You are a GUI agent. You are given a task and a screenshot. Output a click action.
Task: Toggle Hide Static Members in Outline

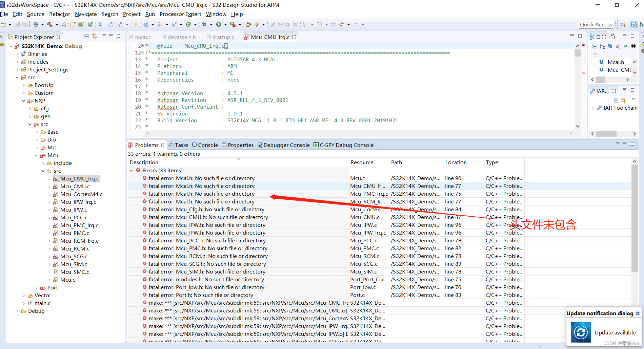point(618,46)
